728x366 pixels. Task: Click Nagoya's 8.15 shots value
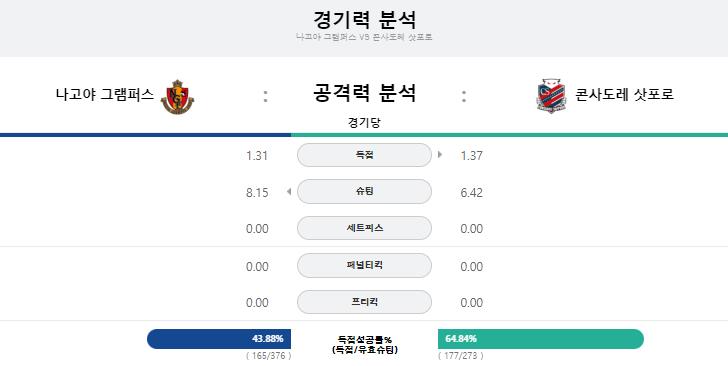click(257, 192)
